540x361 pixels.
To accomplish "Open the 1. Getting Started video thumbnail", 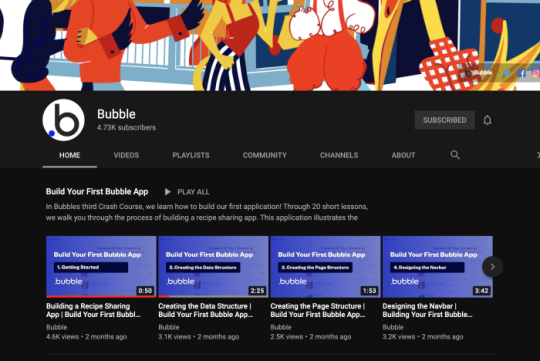I will (x=101, y=267).
